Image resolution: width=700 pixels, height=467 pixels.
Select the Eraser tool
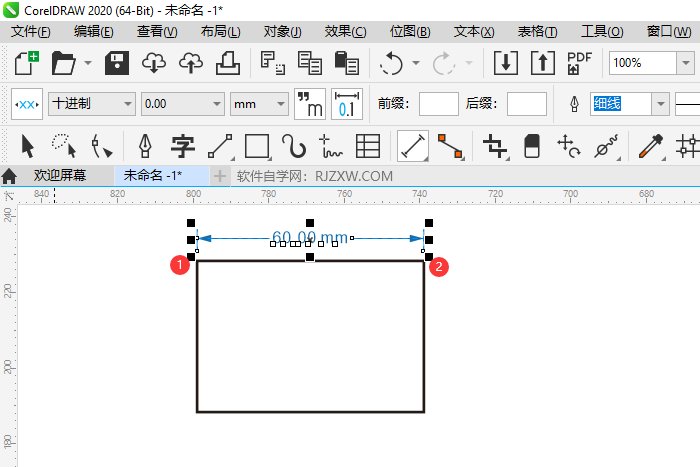[531, 146]
